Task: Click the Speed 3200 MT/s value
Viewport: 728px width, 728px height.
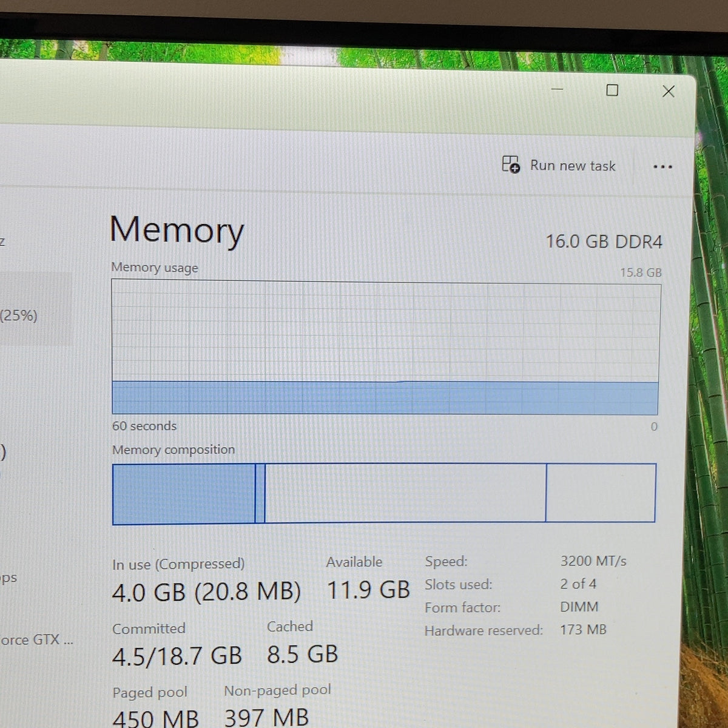Action: coord(593,561)
